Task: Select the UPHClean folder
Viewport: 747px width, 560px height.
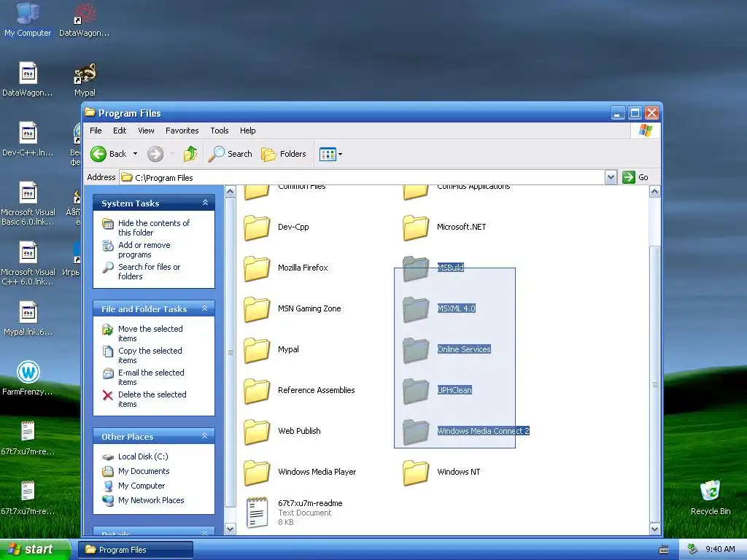Action: (438, 391)
